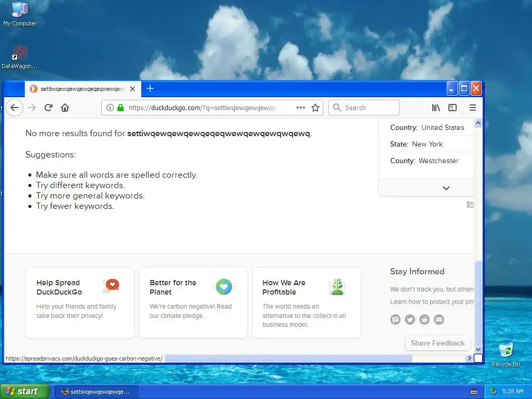Show site information icon in address bar
Screen dimensions: 532x399
[110, 108]
